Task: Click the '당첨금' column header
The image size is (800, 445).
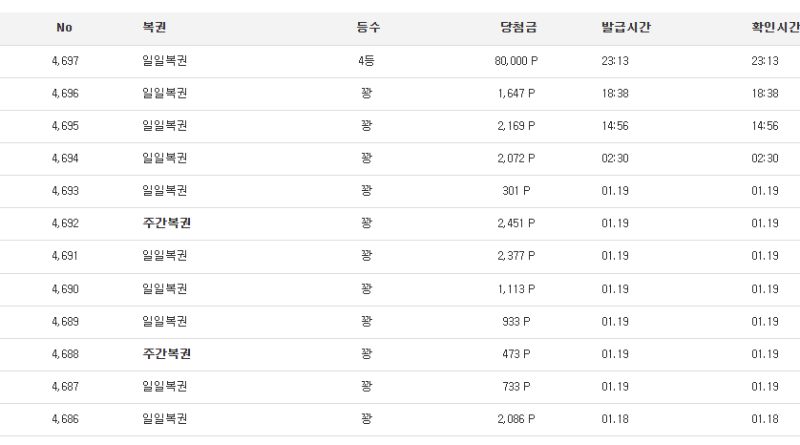Action: pyautogui.click(x=517, y=29)
